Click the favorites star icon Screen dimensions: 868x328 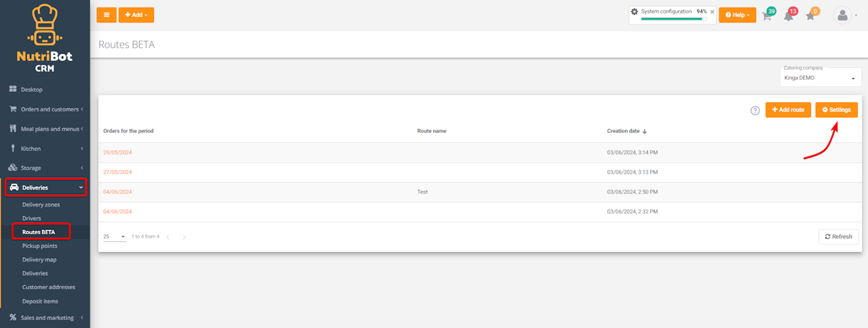[810, 16]
